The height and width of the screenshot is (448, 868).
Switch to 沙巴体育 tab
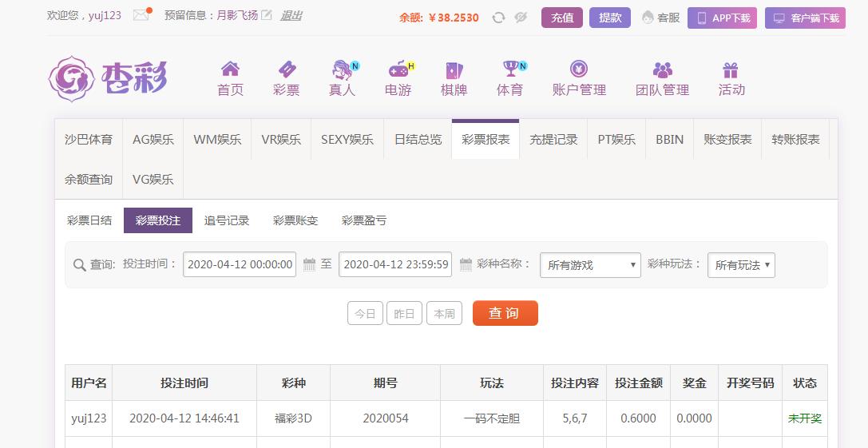point(89,140)
